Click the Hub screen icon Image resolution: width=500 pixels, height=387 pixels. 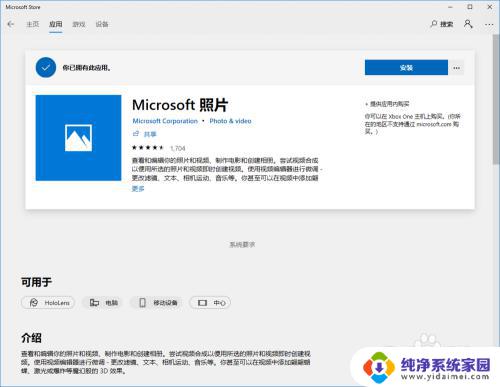click(202, 303)
